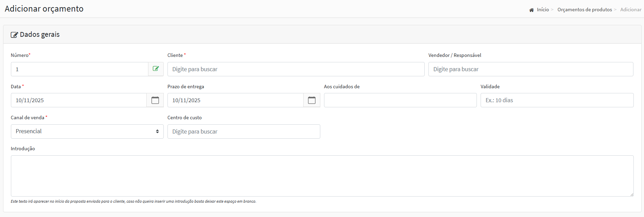Click inside the Introdução text area
644x217 pixels.
pyautogui.click(x=322, y=176)
